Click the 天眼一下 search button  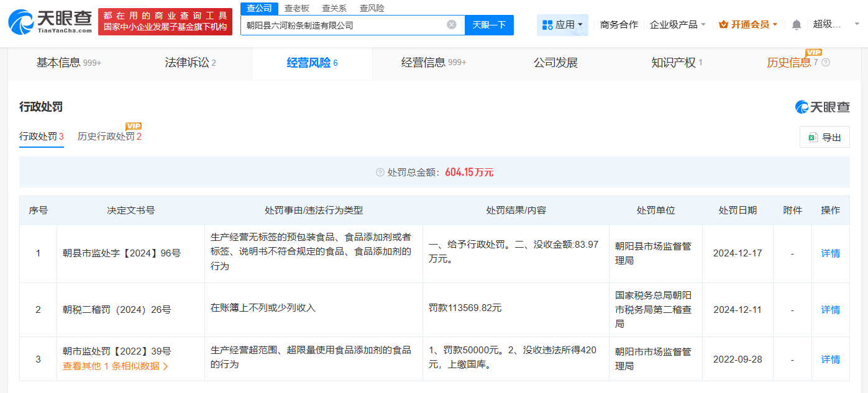(x=488, y=25)
